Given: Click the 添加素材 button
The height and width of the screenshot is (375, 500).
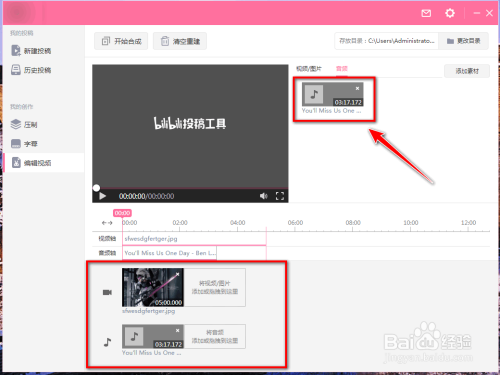Looking at the screenshot, I should pyautogui.click(x=467, y=71).
